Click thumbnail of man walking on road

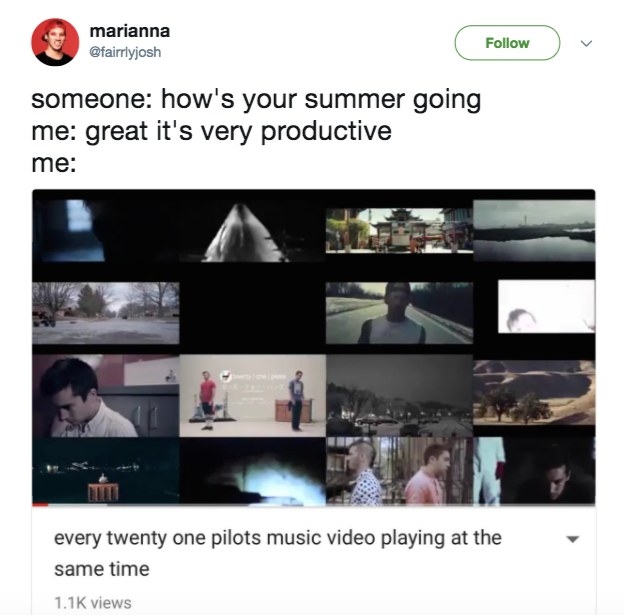[399, 313]
